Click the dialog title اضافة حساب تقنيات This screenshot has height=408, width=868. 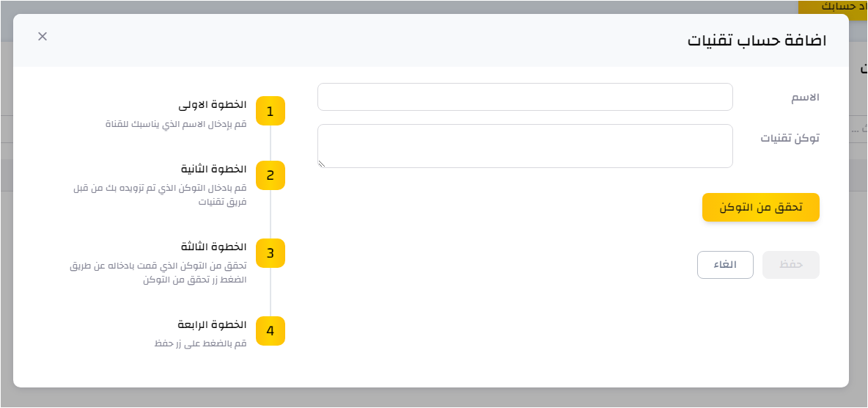(x=757, y=40)
